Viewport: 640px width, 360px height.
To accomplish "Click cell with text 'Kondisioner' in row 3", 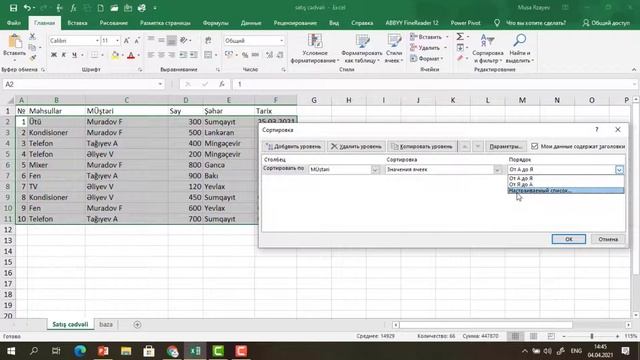I will pyautogui.click(x=56, y=133).
